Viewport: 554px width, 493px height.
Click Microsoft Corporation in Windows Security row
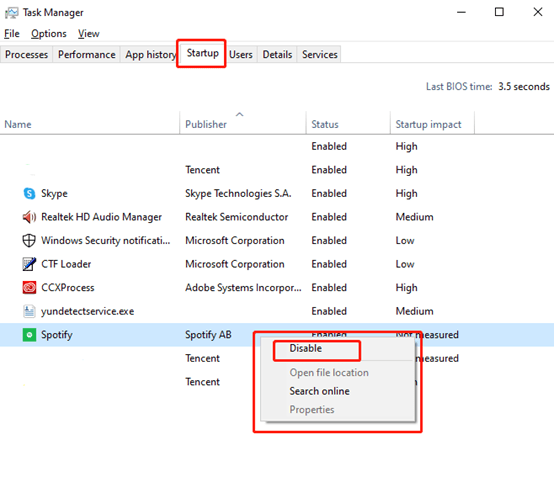pos(235,241)
